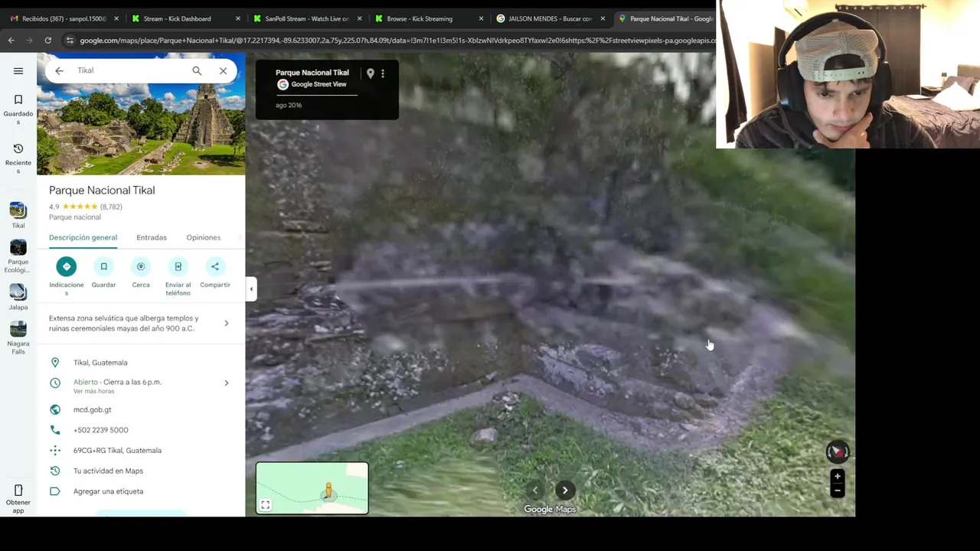Image resolution: width=980 pixels, height=551 pixels.
Task: Click plus code 69CG+RG Tikal
Action: (117, 451)
